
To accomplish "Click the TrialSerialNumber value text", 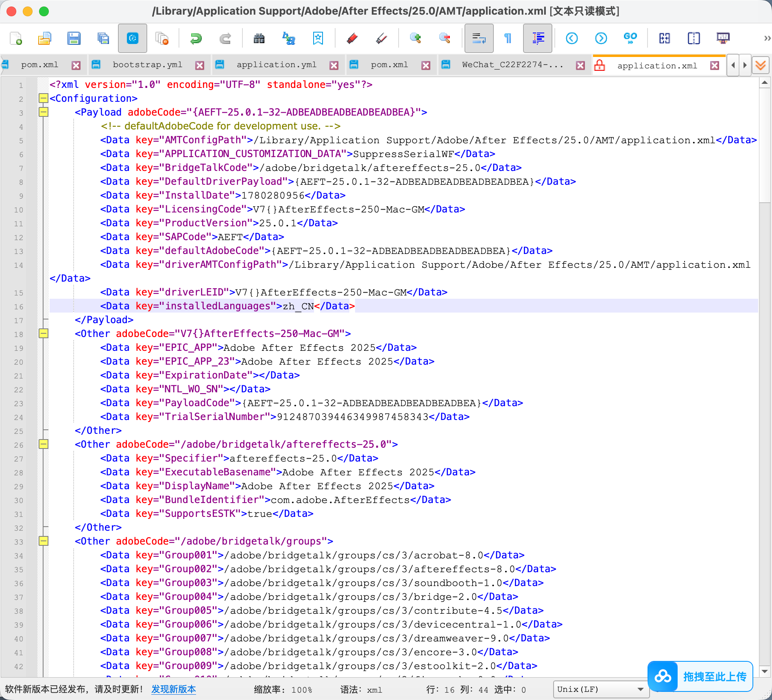I will (353, 417).
